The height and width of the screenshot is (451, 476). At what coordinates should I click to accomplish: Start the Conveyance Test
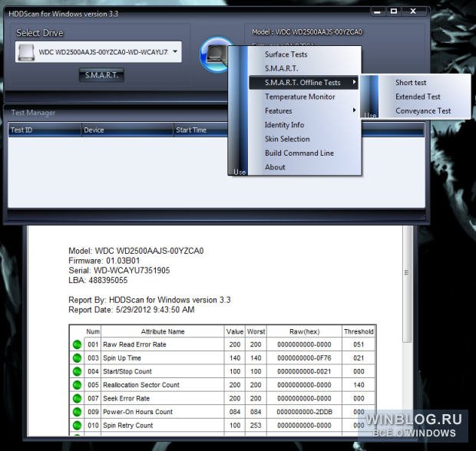click(x=423, y=110)
